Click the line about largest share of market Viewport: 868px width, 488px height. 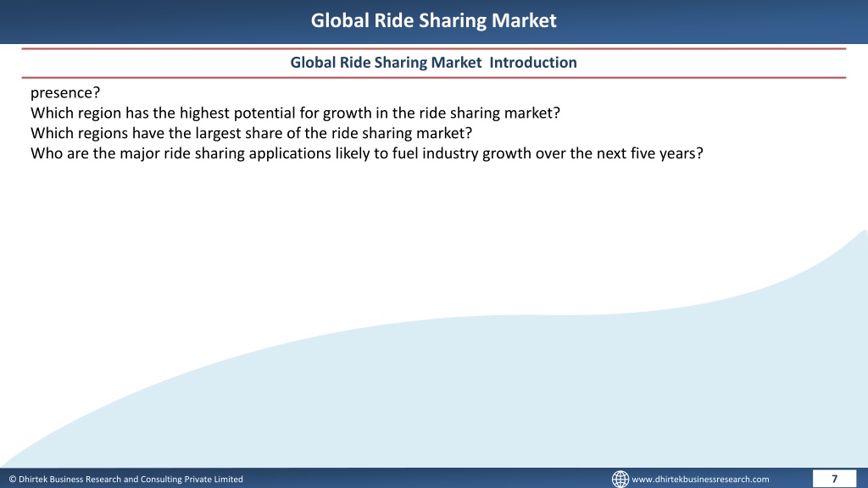251,133
